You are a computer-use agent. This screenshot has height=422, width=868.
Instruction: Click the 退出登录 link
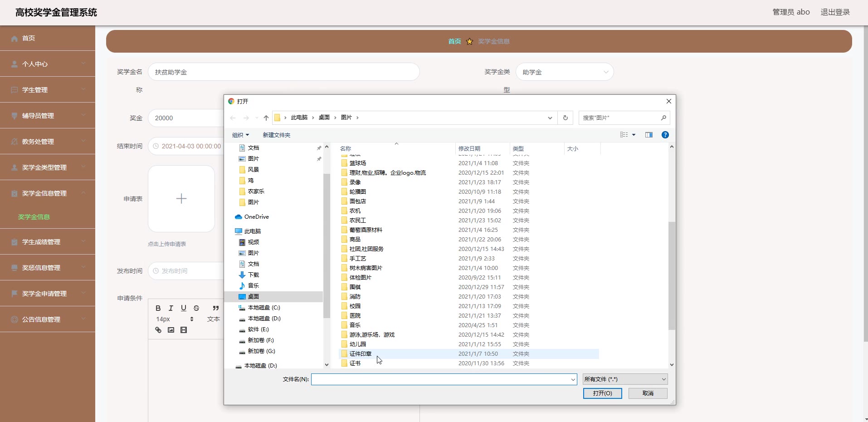tap(835, 12)
